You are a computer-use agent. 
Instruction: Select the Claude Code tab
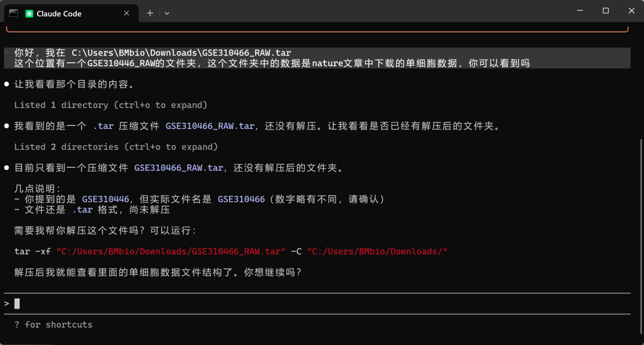tap(71, 13)
